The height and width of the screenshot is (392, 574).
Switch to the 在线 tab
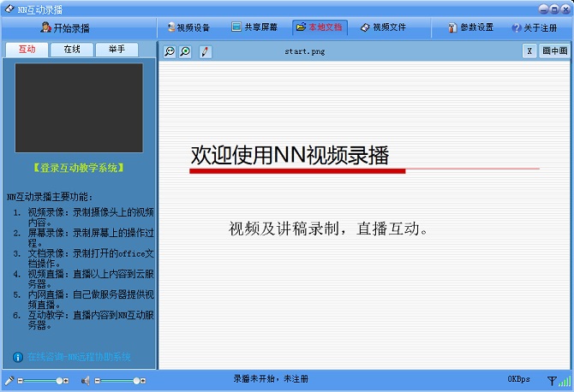tap(72, 50)
